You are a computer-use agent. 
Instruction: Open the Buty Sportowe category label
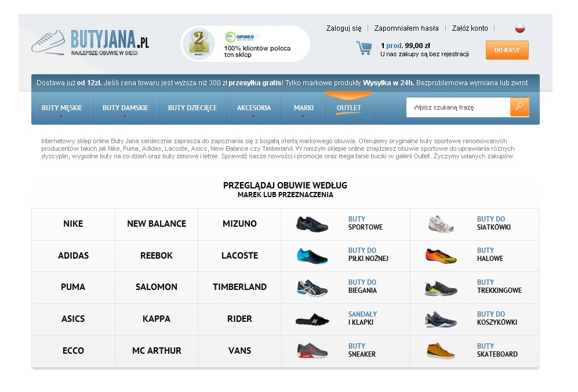365,223
